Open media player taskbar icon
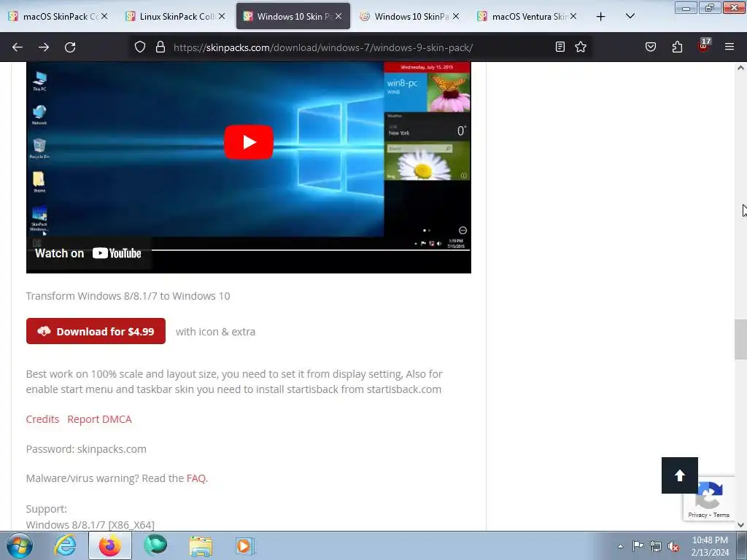The width and height of the screenshot is (747, 560). pos(245,545)
